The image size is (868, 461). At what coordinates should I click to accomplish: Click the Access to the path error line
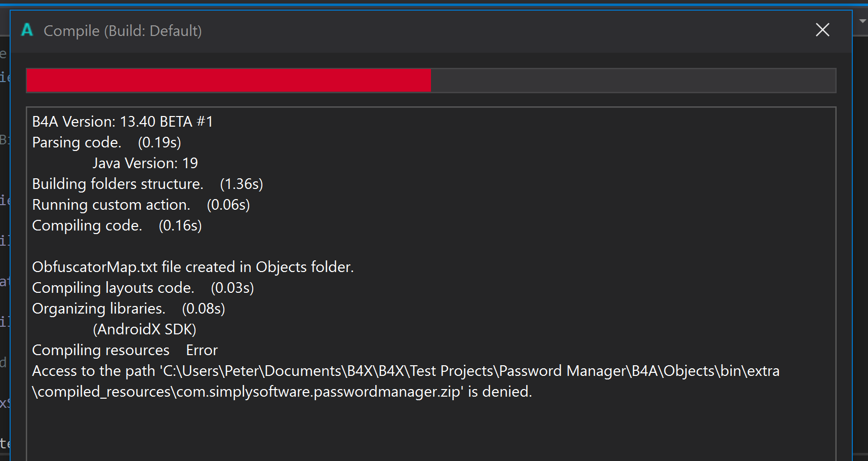coord(405,371)
